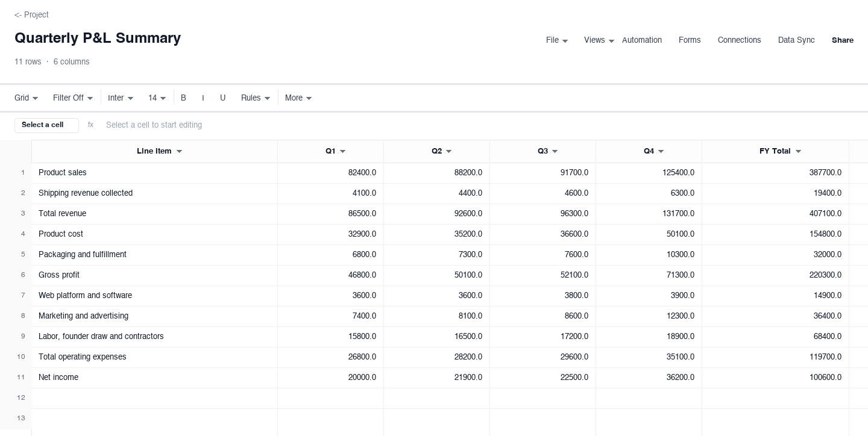Go back via the Project link
868x436 pixels.
[31, 14]
